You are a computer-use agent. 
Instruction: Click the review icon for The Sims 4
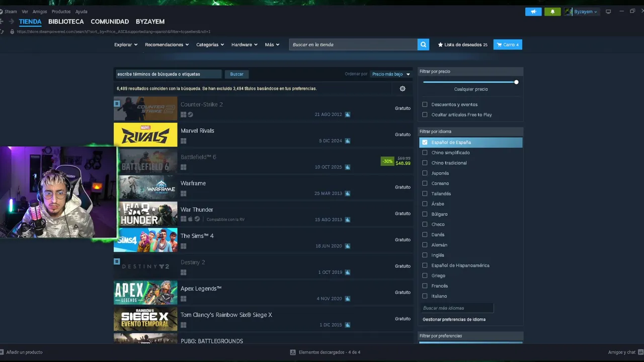pos(348,246)
